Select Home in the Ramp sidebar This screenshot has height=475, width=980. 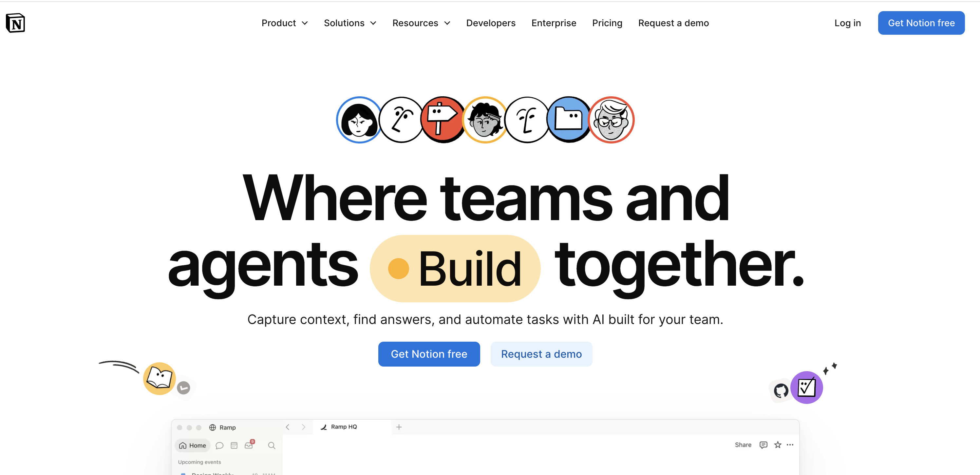193,445
